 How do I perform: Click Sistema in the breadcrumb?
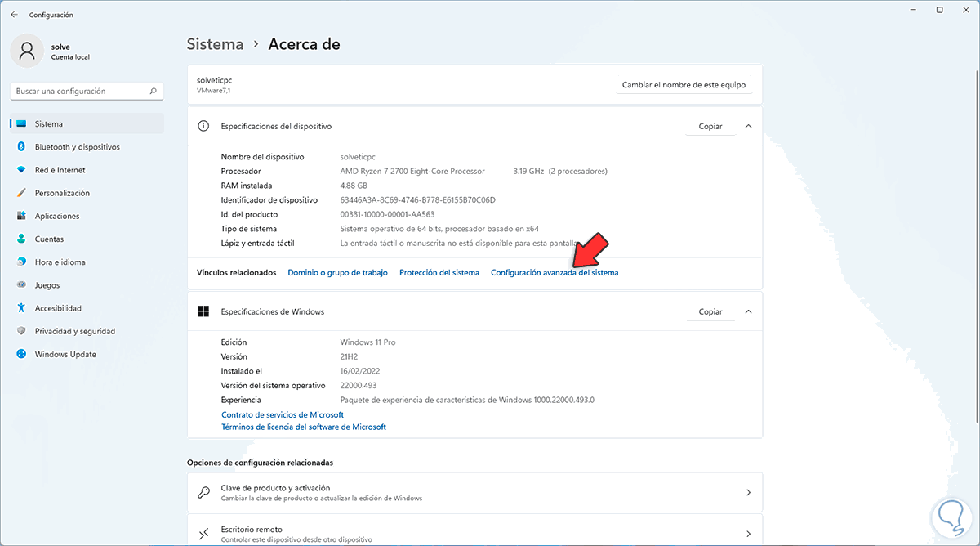pos(215,44)
